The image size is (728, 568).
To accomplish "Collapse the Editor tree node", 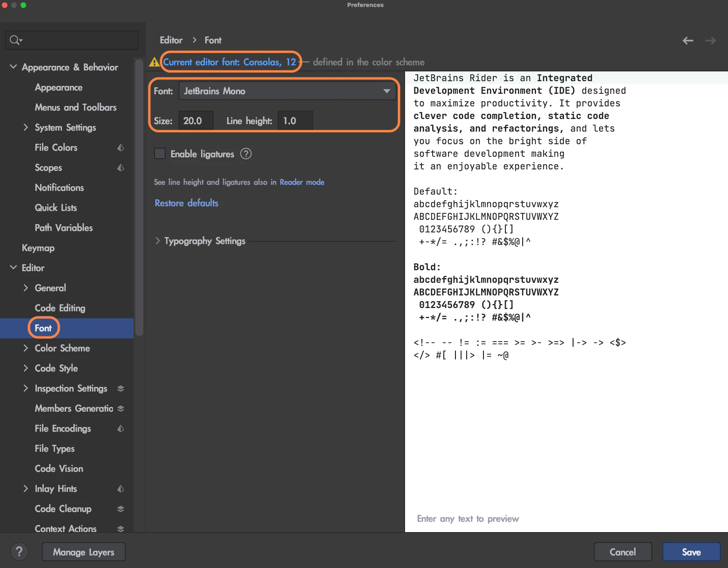I will (13, 268).
